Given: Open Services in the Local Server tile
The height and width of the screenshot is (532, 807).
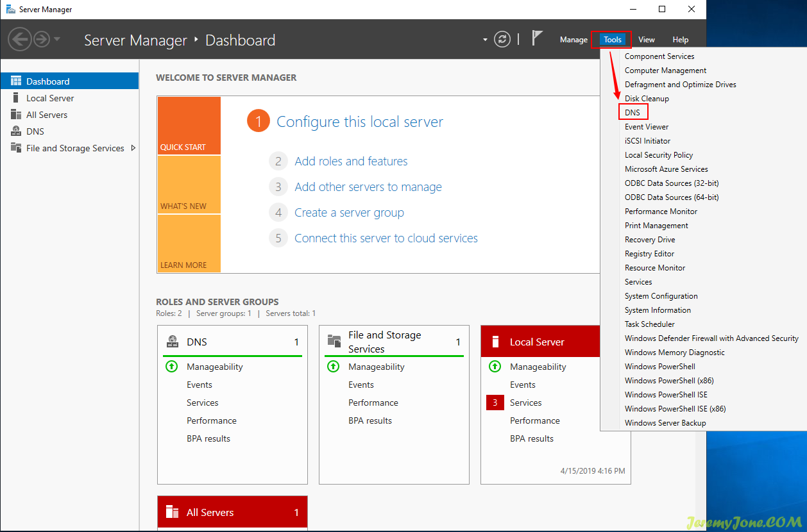Looking at the screenshot, I should 526,403.
